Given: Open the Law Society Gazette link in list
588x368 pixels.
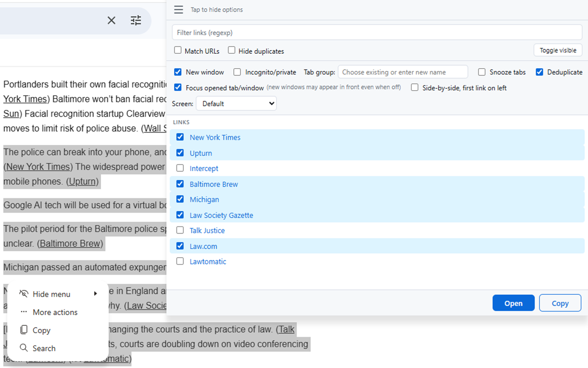Looking at the screenshot, I should [221, 215].
